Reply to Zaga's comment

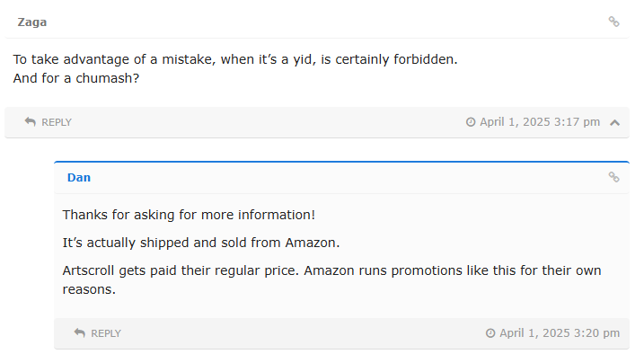49,122
